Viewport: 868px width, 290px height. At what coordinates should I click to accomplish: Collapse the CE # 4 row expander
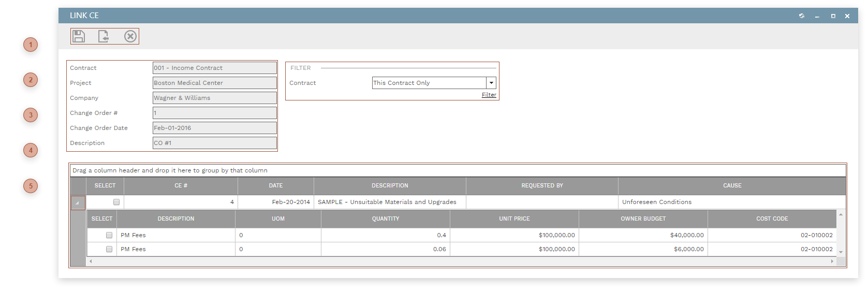pyautogui.click(x=78, y=202)
